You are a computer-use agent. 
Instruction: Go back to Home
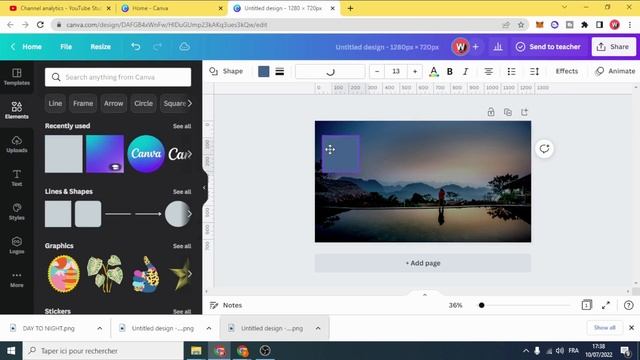(x=27, y=47)
